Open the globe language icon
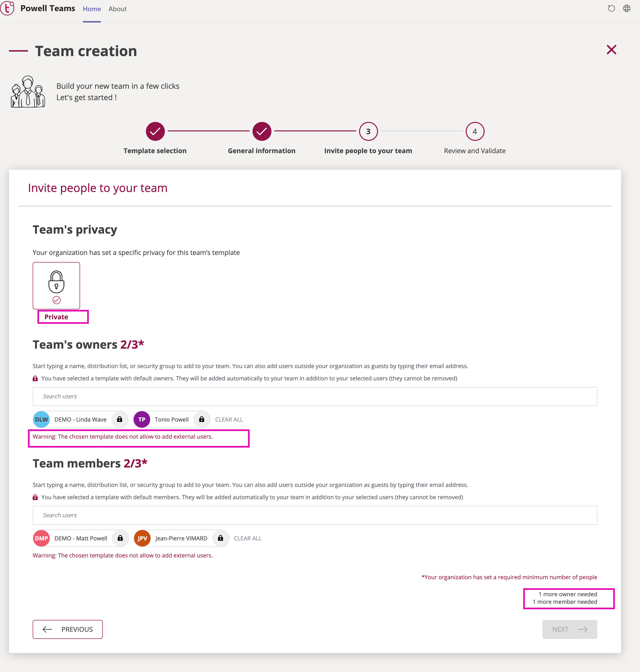 [x=626, y=9]
